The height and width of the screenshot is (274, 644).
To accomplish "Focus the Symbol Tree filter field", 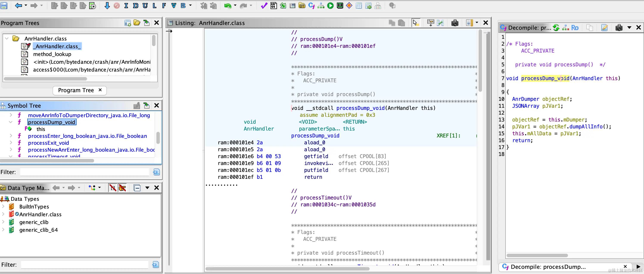I will coord(84,172).
